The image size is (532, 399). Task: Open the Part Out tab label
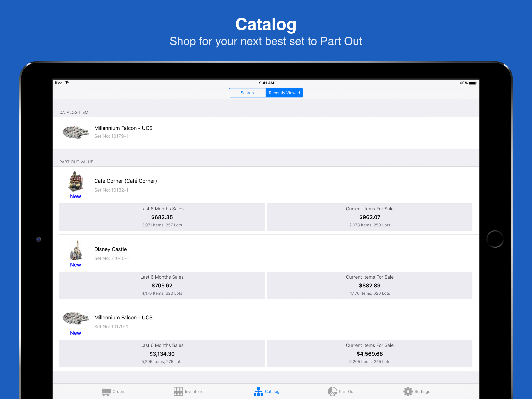tap(347, 391)
